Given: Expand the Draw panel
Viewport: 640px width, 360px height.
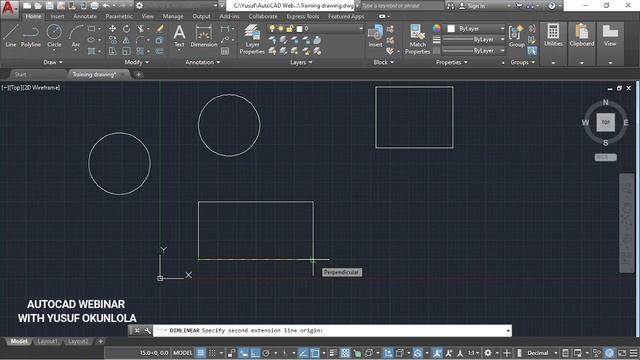Looking at the screenshot, I should point(53,62).
